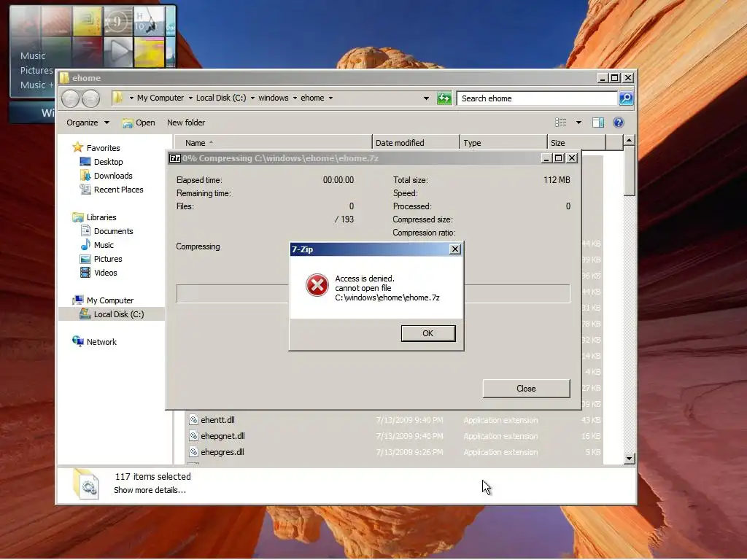Click the search magnifier button
This screenshot has width=747, height=560.
pos(625,98)
